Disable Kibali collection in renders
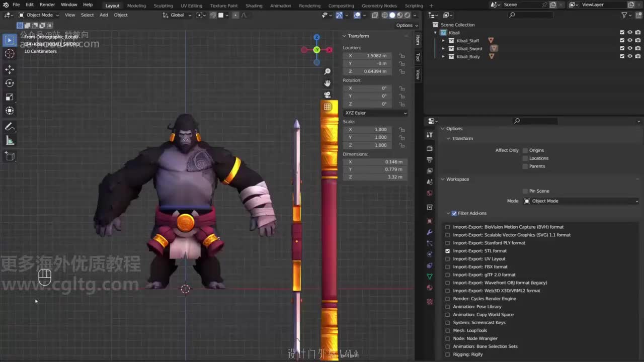Screen dimensions: 644x362 [x=637, y=33]
